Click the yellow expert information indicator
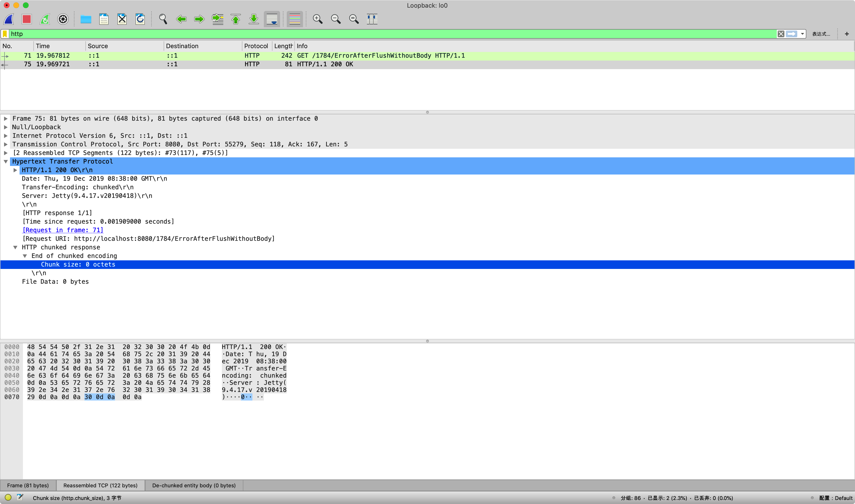Viewport: 855px width, 504px height. coord(8,498)
